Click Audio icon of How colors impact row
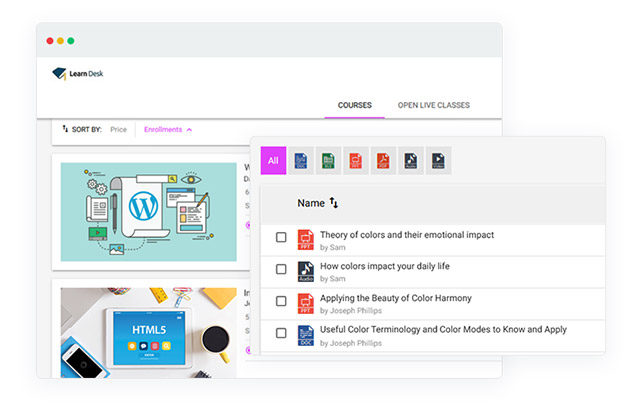The height and width of the screenshot is (410, 640). 306,272
